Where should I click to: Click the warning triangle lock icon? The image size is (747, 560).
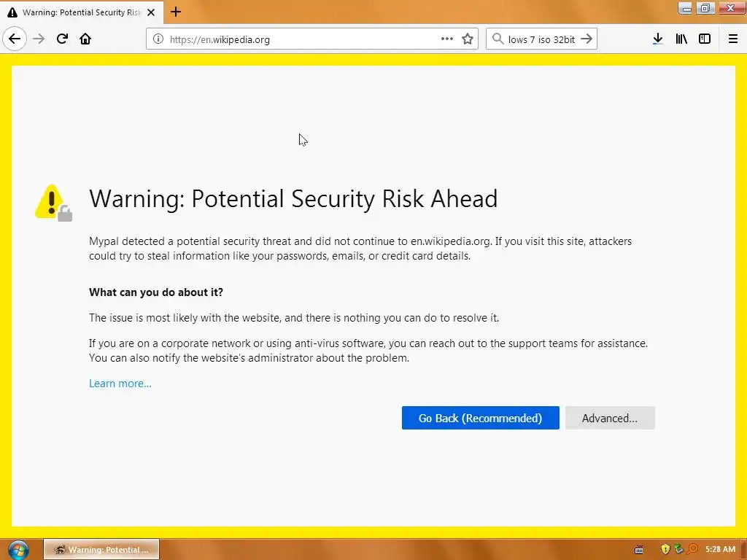pyautogui.click(x=53, y=203)
